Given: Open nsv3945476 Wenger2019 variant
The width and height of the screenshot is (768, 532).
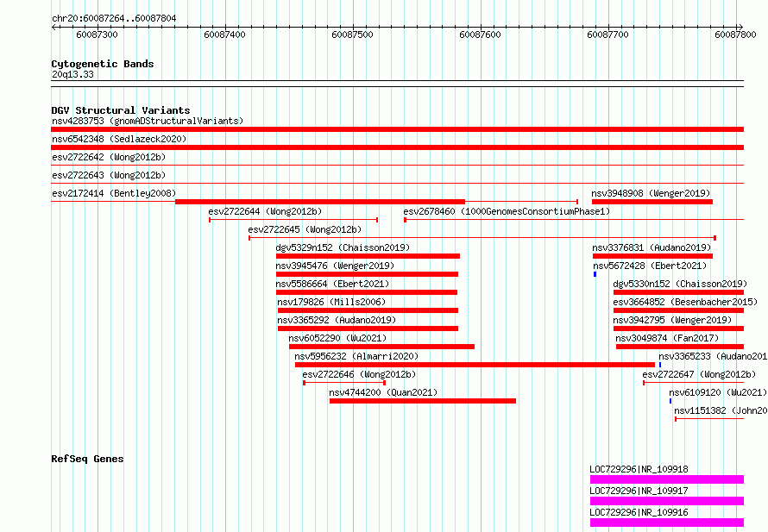Looking at the screenshot, I should click(x=335, y=266).
